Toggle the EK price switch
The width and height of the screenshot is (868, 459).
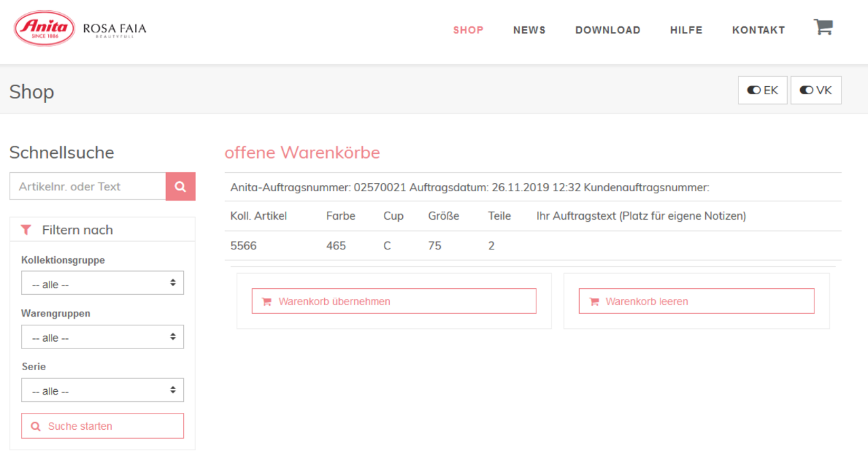point(762,90)
